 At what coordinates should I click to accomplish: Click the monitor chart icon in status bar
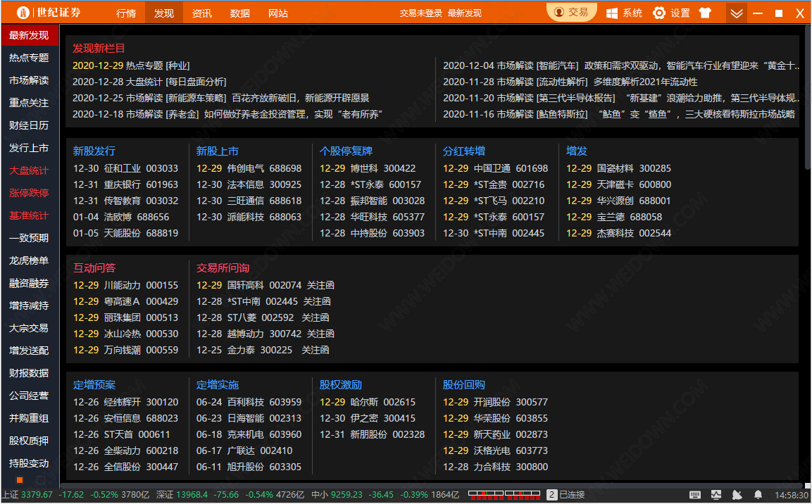coord(716,496)
